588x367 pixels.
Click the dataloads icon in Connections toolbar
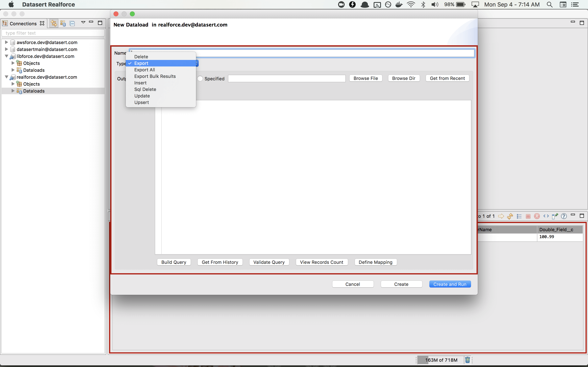point(63,23)
